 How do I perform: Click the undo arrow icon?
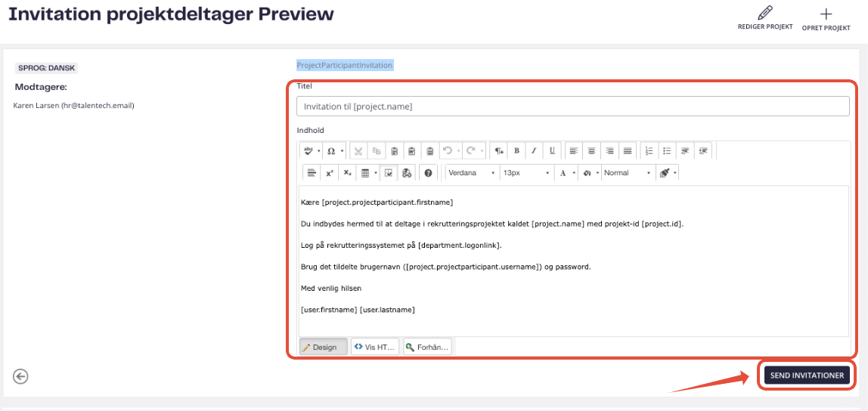point(447,150)
